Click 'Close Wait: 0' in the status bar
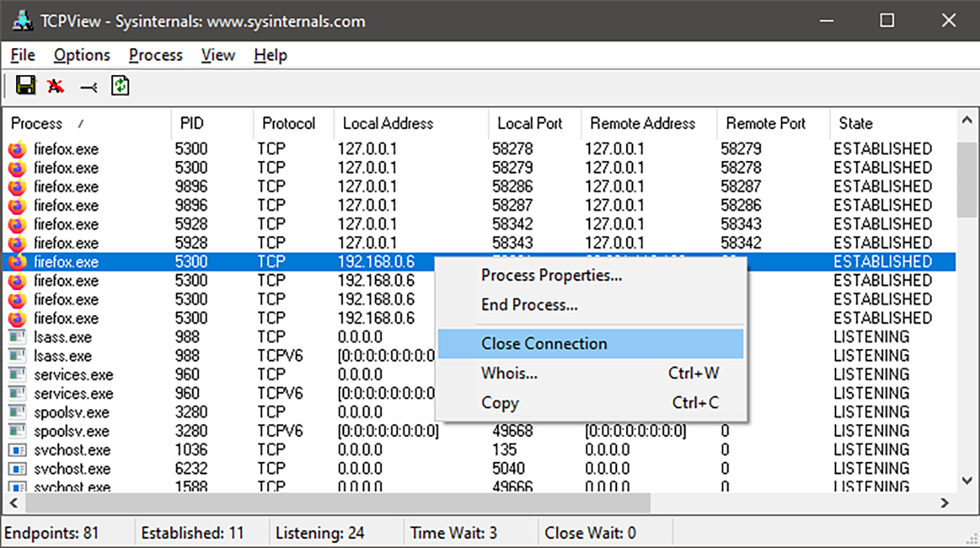 pyautogui.click(x=590, y=533)
